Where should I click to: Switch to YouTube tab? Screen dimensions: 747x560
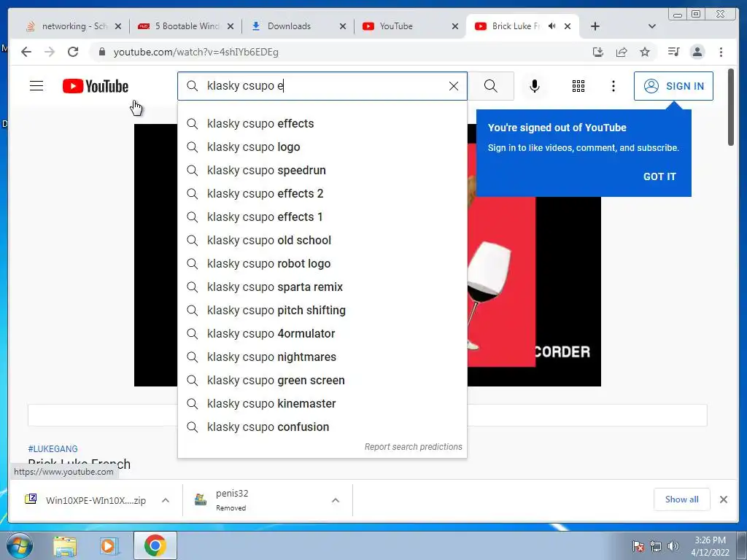(410, 26)
